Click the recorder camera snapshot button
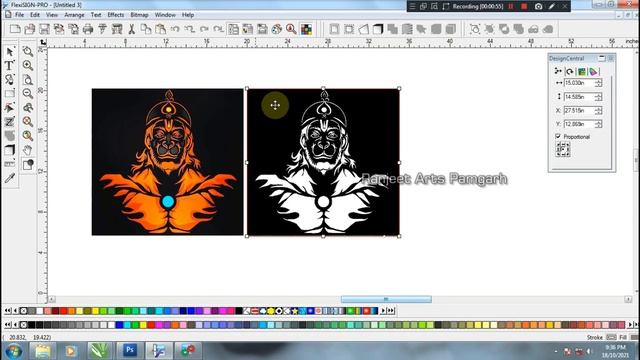 pos(538,6)
